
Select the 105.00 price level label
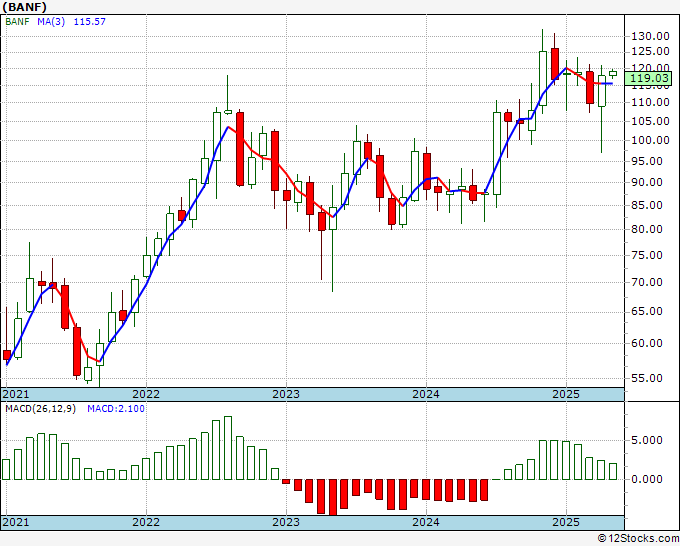pyautogui.click(x=650, y=121)
